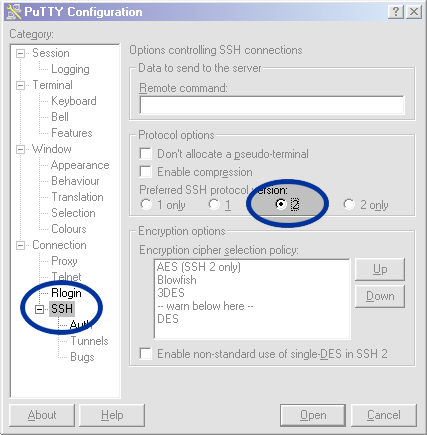Select the Window category
Image resolution: width=427 pixels, height=435 pixels.
[52, 149]
